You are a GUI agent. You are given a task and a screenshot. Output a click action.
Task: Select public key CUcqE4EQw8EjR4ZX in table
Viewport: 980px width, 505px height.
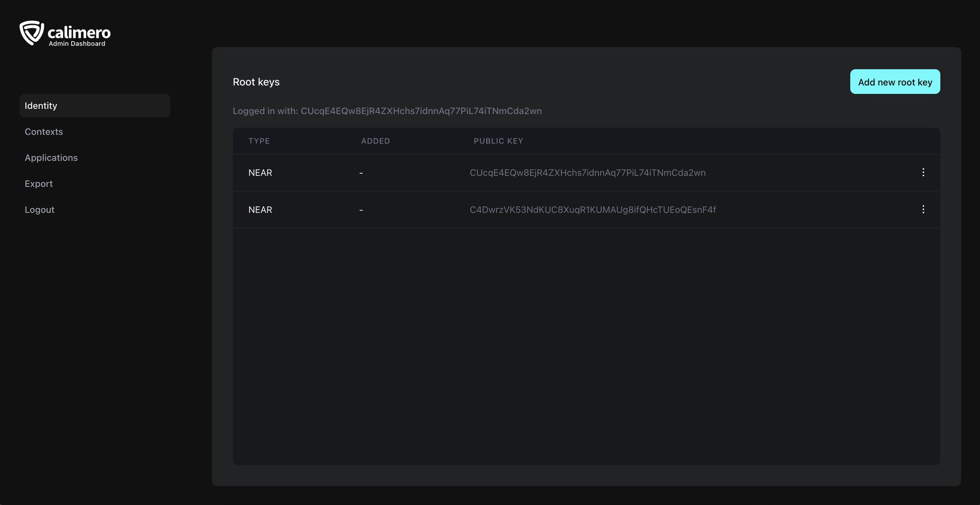pos(588,173)
